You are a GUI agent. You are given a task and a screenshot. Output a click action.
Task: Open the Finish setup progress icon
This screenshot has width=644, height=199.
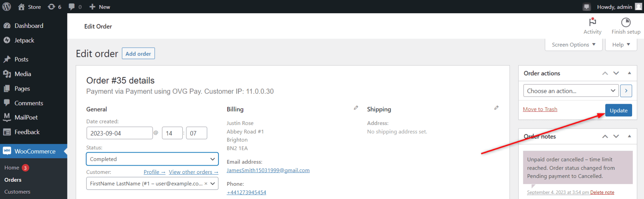coord(626,22)
